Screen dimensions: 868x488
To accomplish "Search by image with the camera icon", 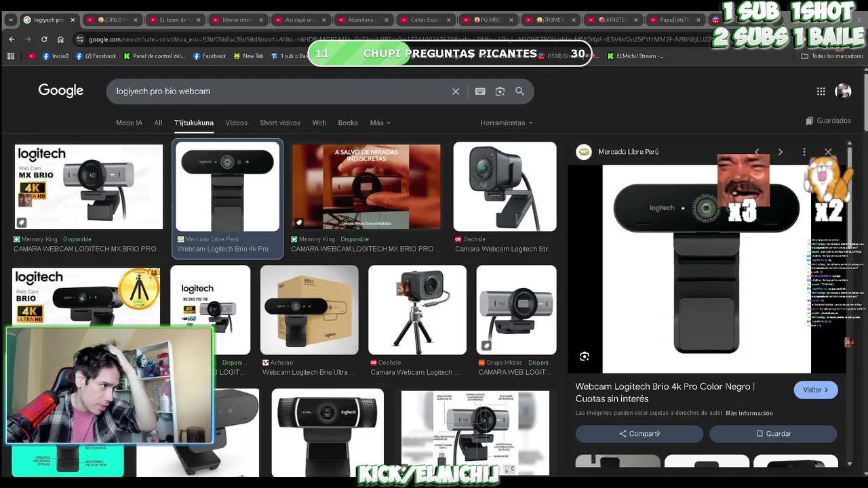I will click(500, 91).
